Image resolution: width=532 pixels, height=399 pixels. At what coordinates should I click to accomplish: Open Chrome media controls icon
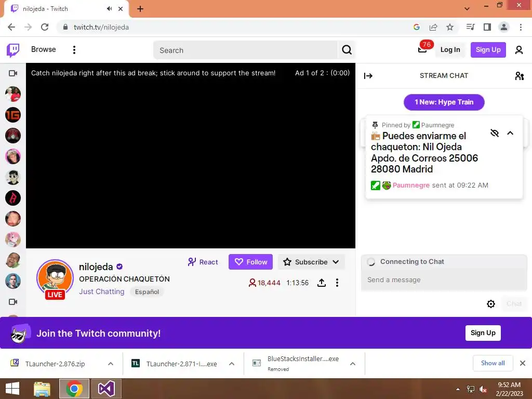[x=470, y=27]
